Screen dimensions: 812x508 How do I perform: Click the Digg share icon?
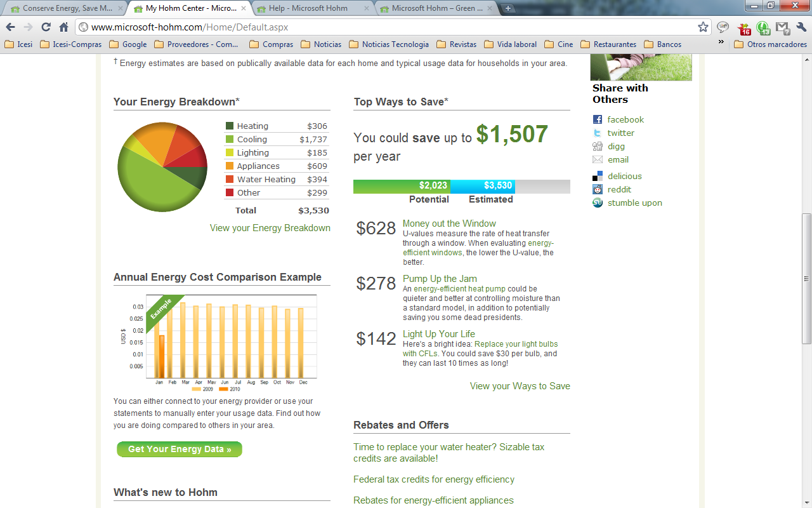click(x=597, y=146)
